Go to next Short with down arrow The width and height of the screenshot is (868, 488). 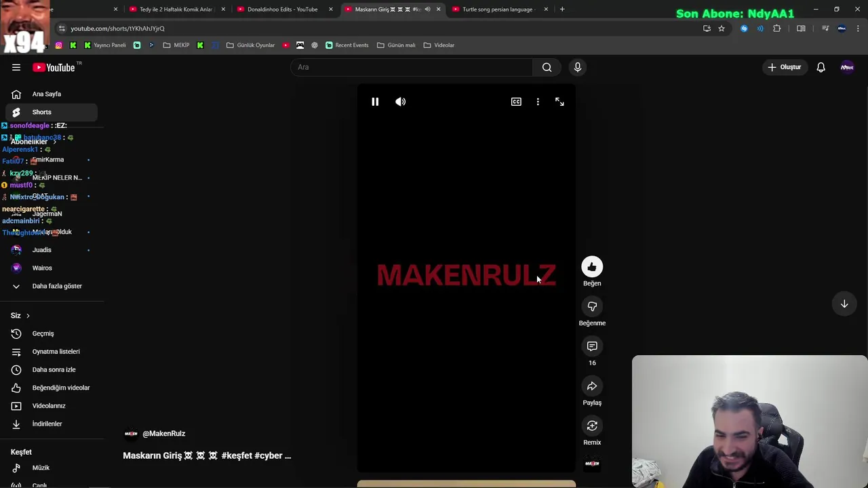click(844, 304)
